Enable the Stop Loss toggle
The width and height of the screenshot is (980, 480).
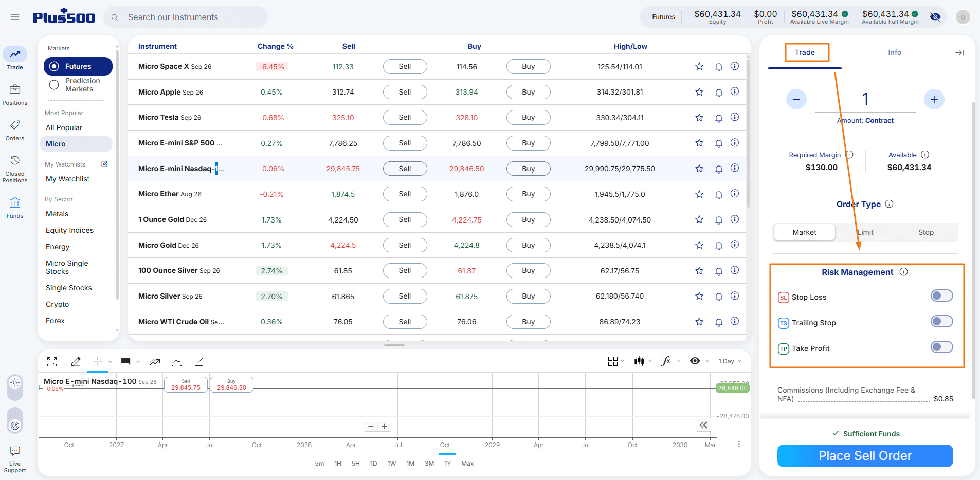click(x=942, y=296)
